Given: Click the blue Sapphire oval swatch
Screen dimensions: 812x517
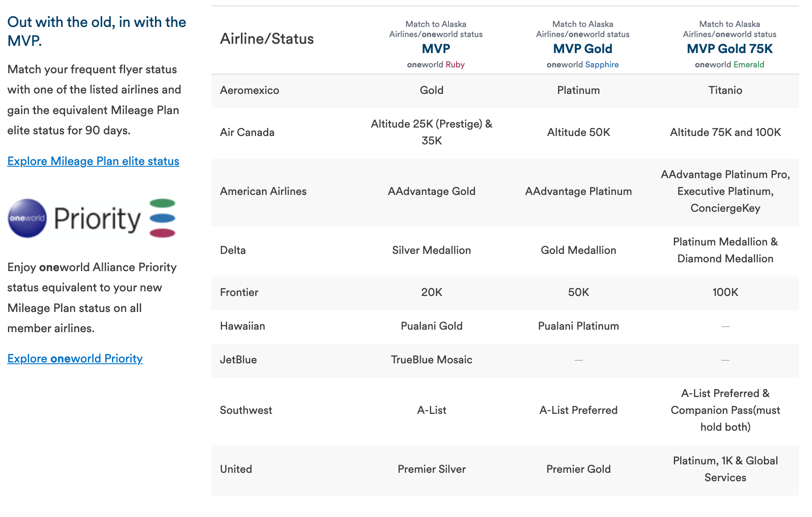Looking at the screenshot, I should 163,218.
